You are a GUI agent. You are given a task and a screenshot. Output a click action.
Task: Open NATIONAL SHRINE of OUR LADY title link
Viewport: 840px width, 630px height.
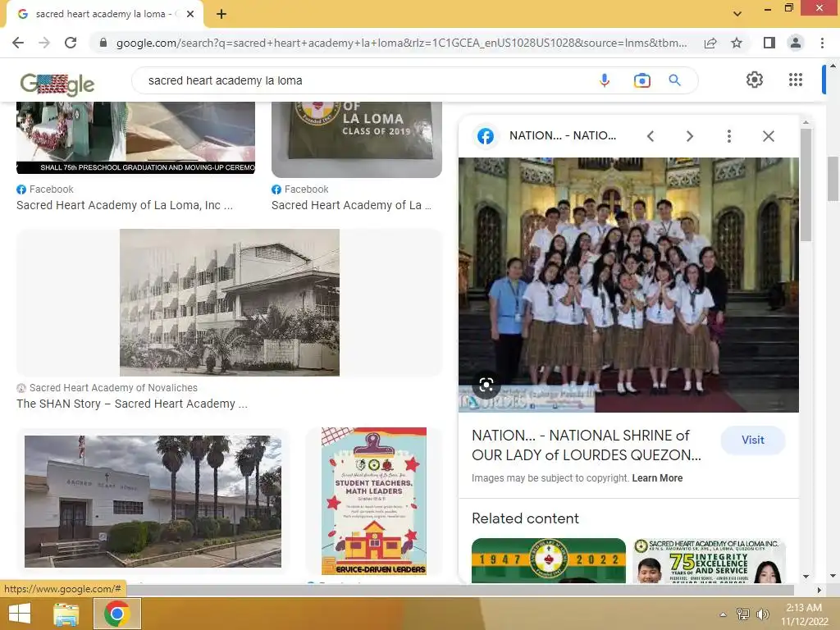[x=586, y=445]
